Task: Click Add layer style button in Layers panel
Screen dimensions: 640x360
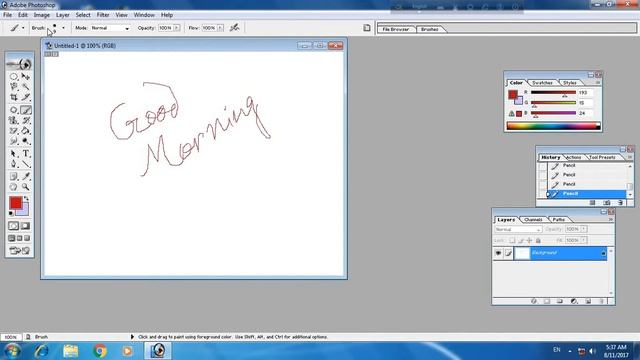Action: (x=533, y=301)
